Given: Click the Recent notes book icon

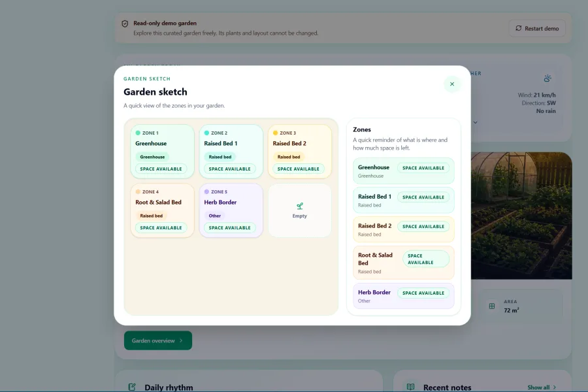Looking at the screenshot, I should 411,387.
